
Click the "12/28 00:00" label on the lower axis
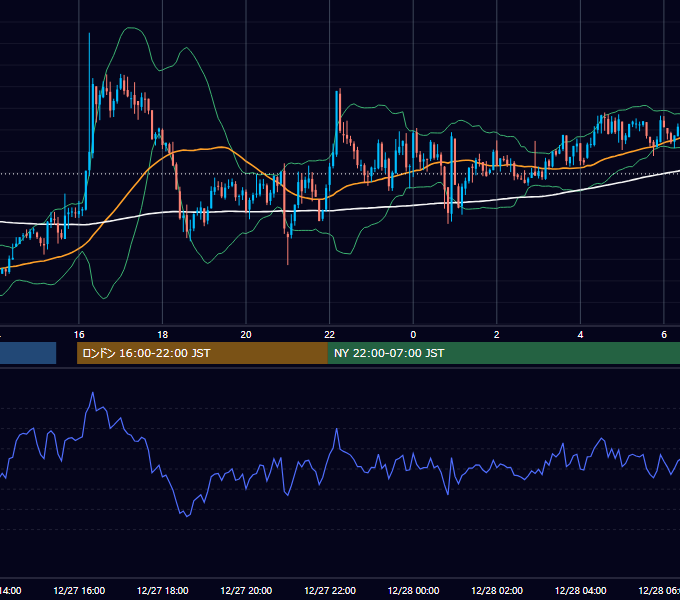coord(413,590)
